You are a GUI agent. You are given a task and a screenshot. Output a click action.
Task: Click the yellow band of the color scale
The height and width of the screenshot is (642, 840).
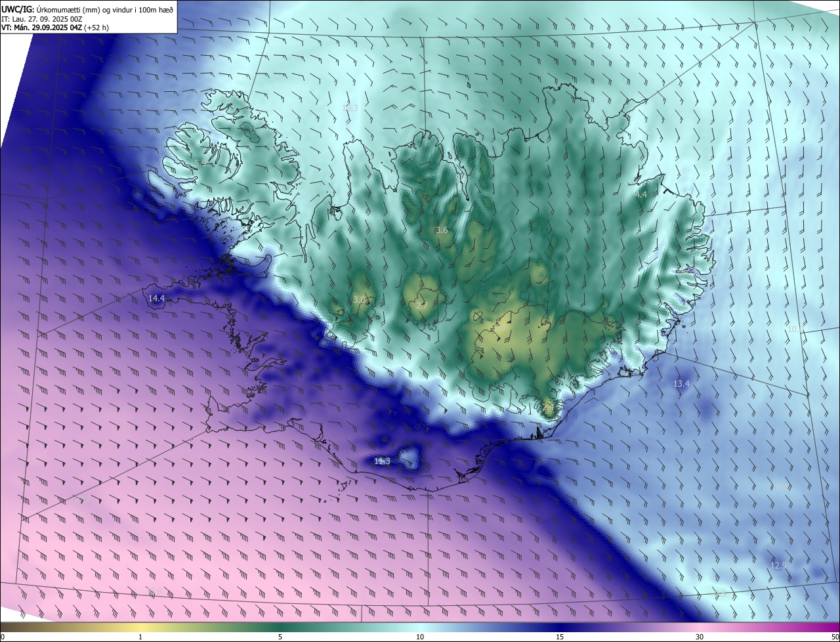140,627
